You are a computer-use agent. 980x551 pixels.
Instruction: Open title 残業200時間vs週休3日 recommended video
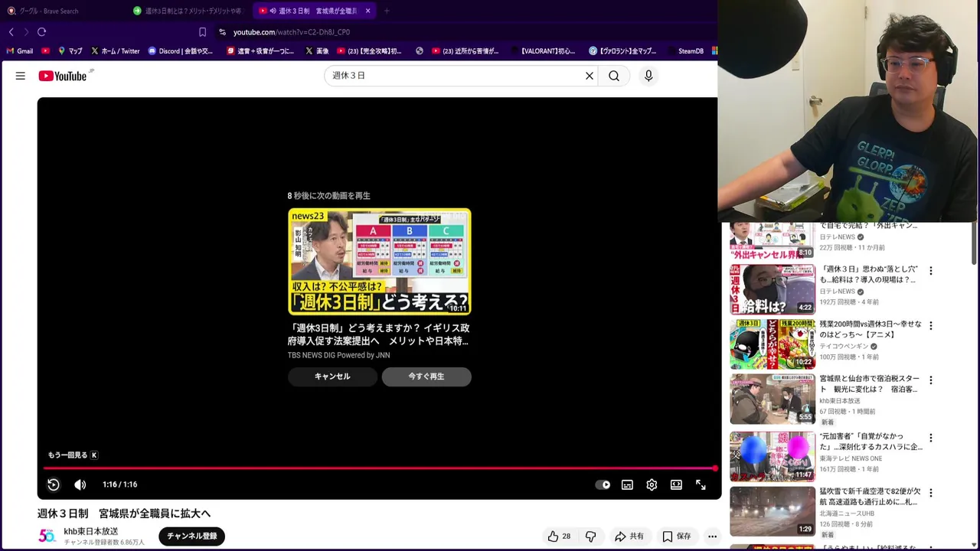(871, 329)
